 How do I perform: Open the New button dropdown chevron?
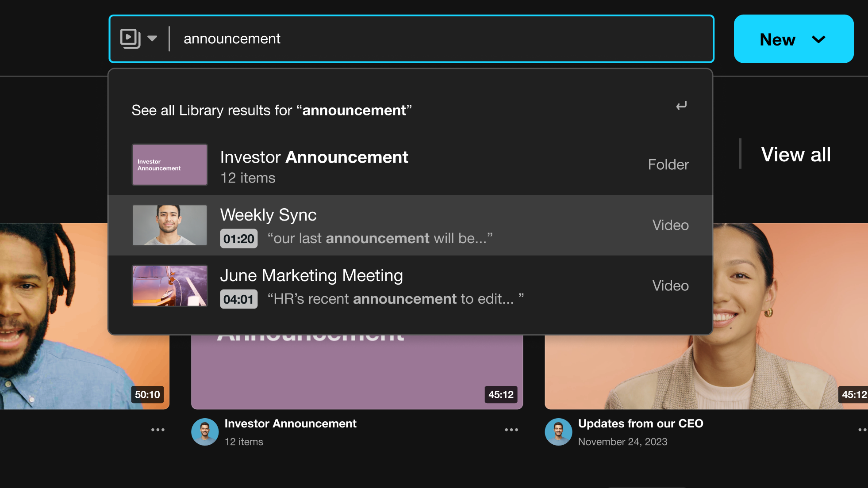click(818, 39)
